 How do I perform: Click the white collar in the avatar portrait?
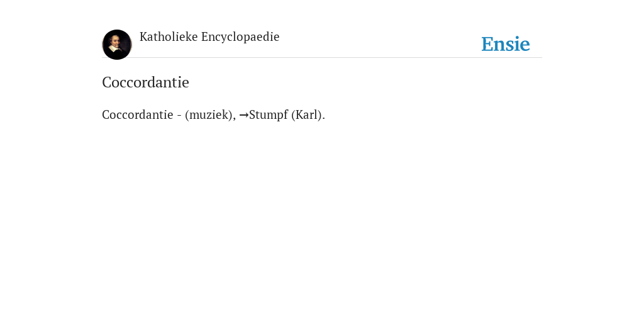(x=114, y=48)
